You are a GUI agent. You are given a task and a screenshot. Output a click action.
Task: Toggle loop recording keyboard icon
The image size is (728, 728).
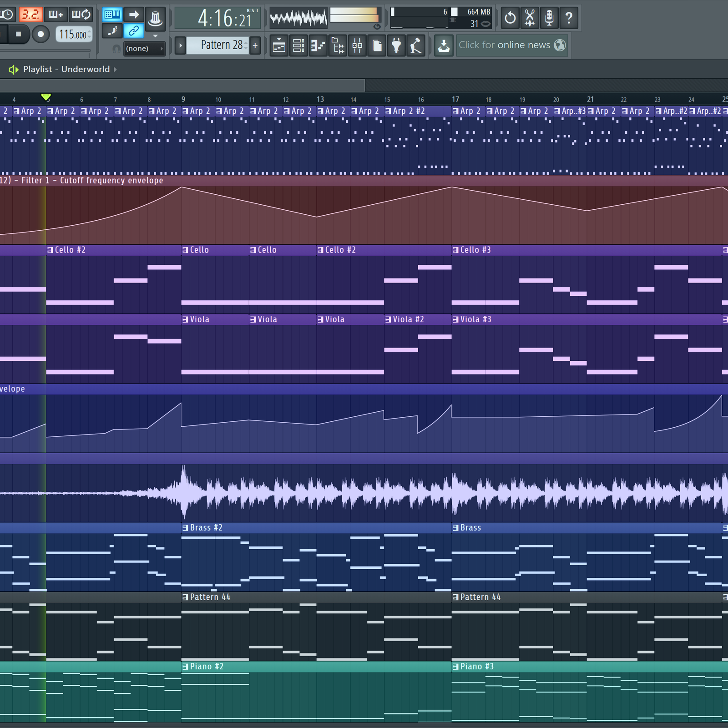[x=81, y=15]
